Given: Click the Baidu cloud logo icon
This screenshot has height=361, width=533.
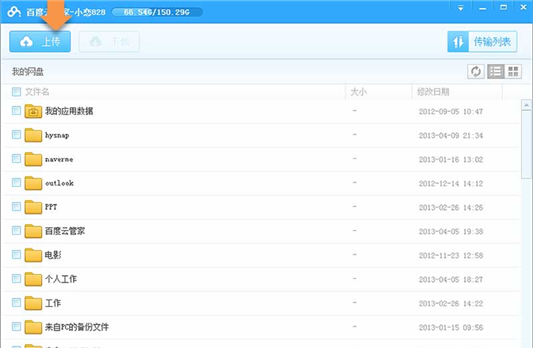Looking at the screenshot, I should point(14,12).
